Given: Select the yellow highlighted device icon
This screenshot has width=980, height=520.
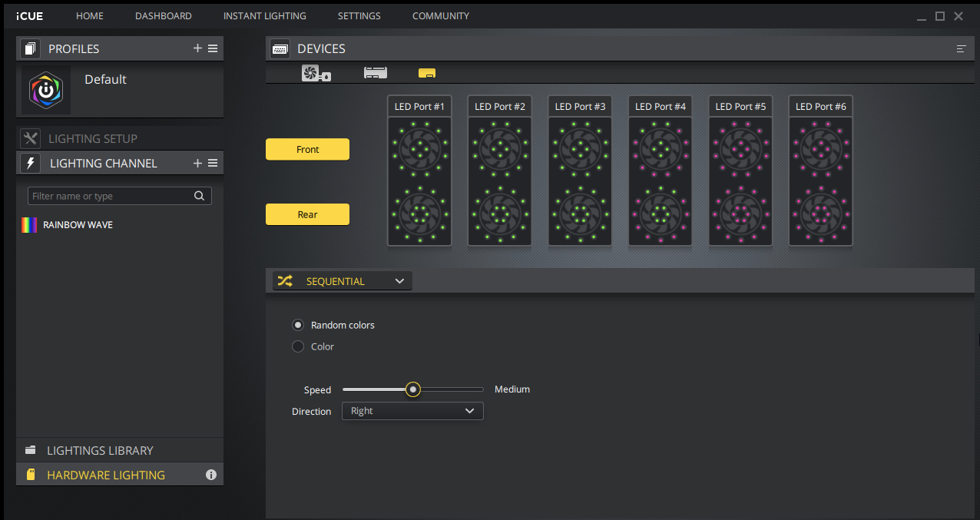Looking at the screenshot, I should 427,74.
